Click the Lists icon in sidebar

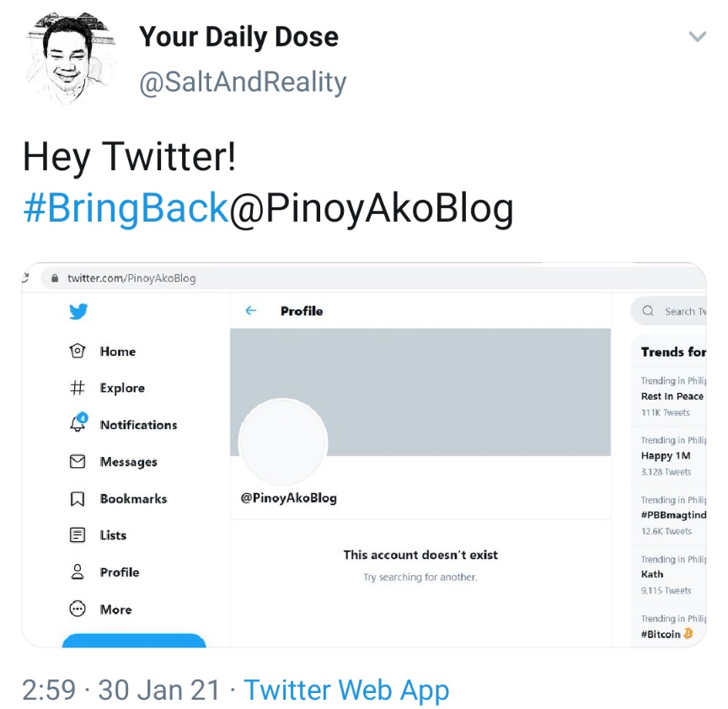78,534
